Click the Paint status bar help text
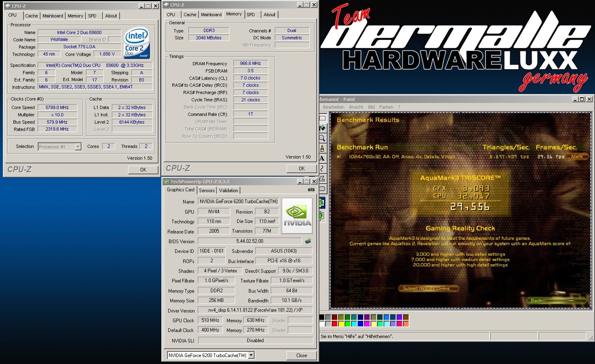 [357, 336]
